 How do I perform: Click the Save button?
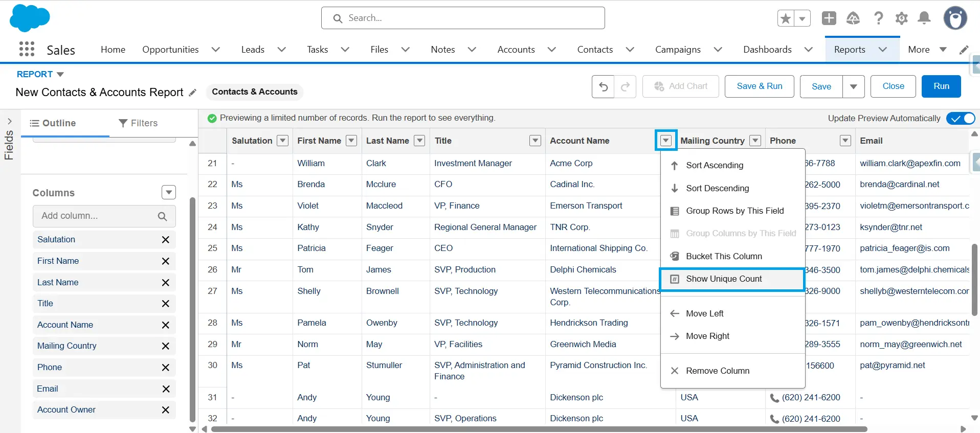[821, 86]
